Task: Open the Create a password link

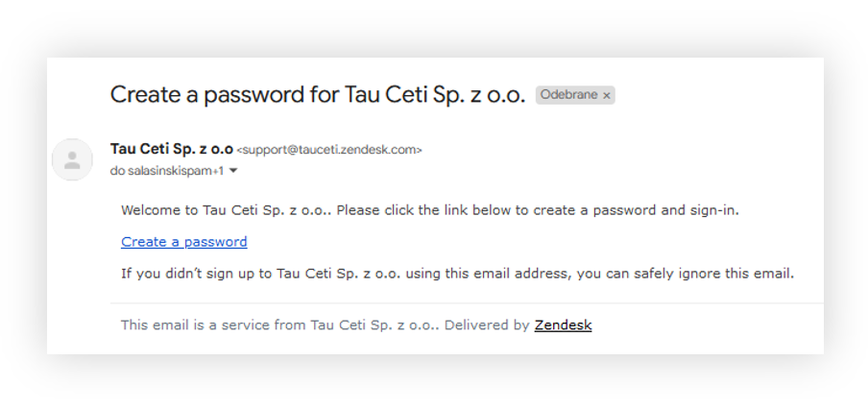Action: (x=183, y=242)
